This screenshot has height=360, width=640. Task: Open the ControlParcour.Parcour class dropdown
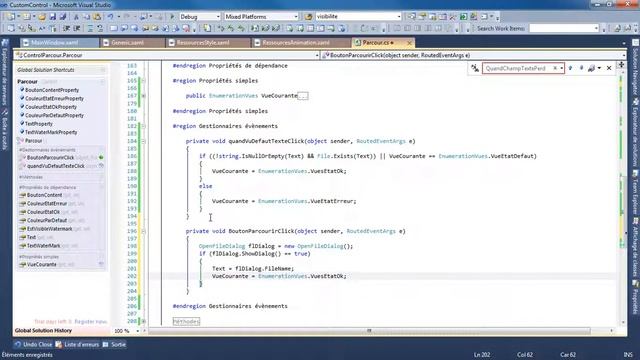pyautogui.click(x=317, y=56)
